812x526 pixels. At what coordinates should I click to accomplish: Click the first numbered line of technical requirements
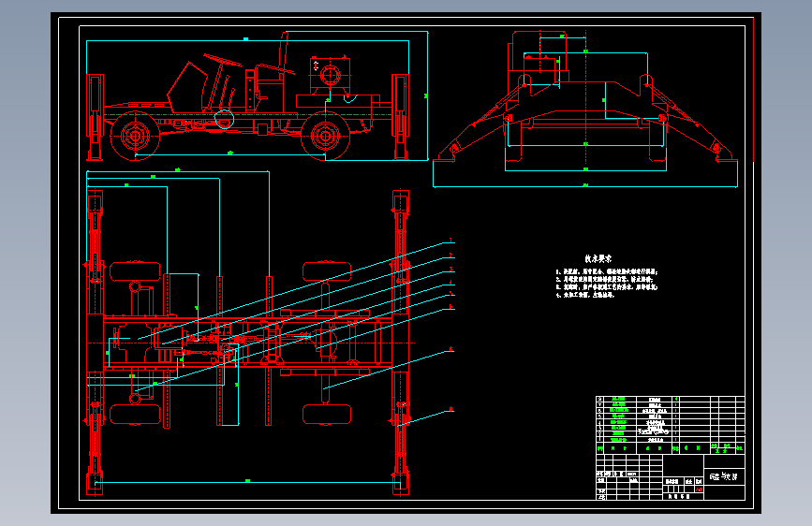[x=607, y=271]
